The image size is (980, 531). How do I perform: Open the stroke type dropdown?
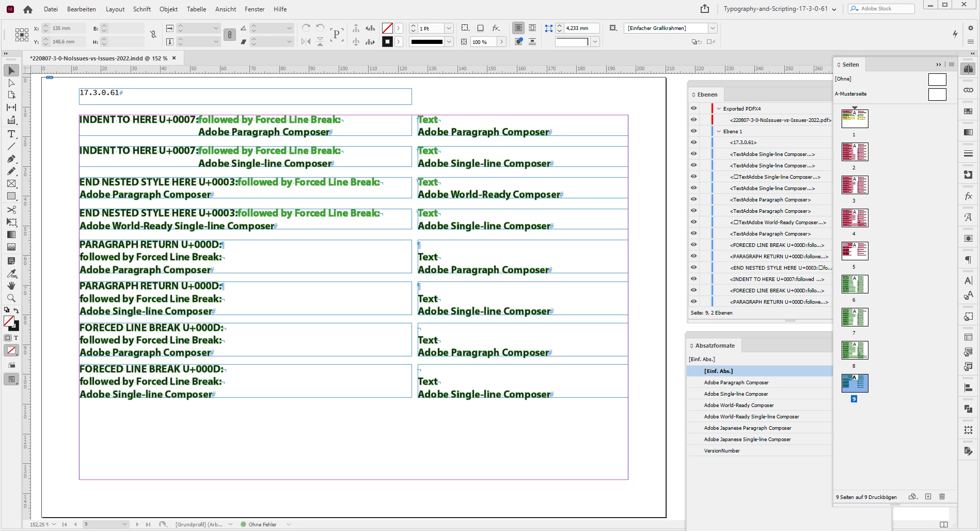tap(449, 42)
